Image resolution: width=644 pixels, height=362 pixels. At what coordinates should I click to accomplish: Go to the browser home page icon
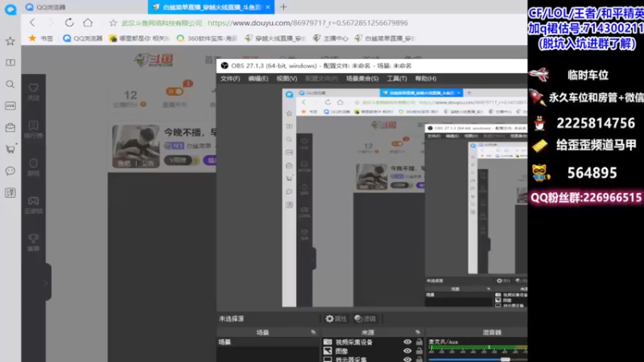[88, 23]
